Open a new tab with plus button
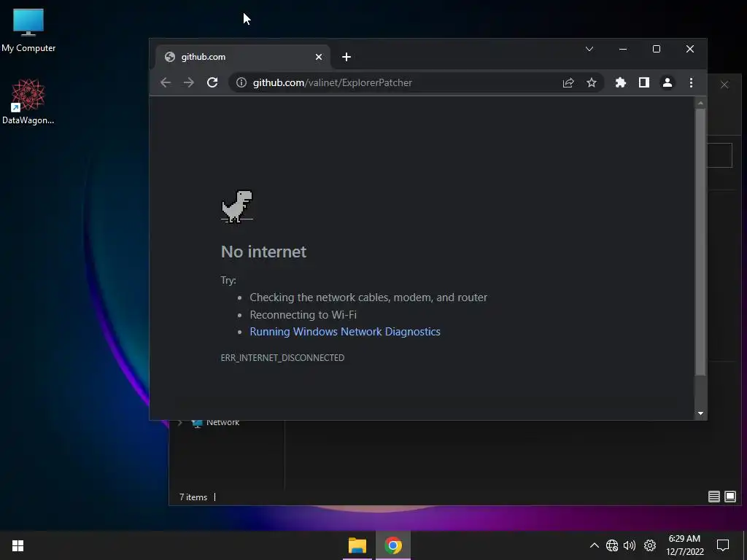Viewport: 747px width, 560px height. (x=347, y=57)
